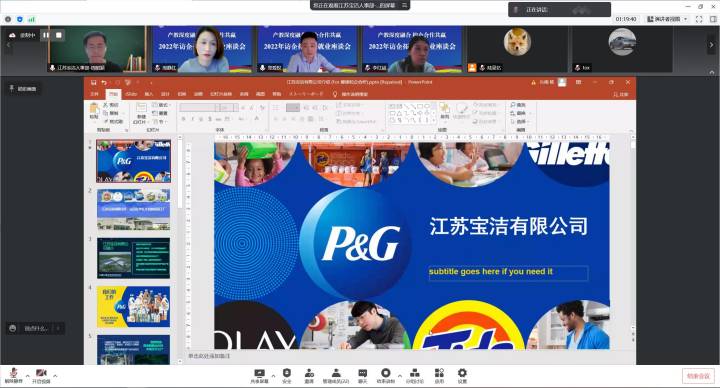Enter full screen mode icon
720x388 pixels.
pyautogui.click(x=699, y=19)
